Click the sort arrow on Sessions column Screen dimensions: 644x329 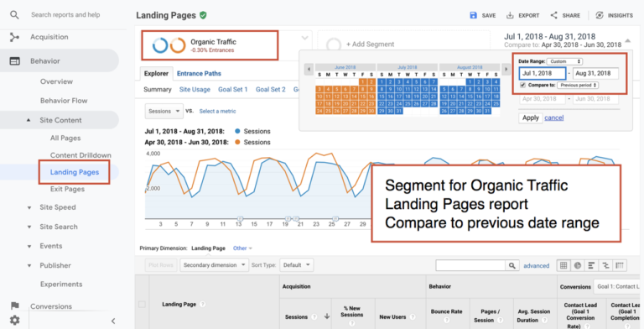pyautogui.click(x=327, y=316)
